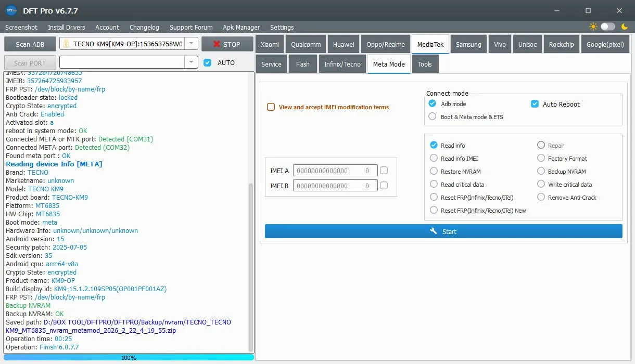
Task: Click the moon dark-mode icon
Action: click(625, 27)
